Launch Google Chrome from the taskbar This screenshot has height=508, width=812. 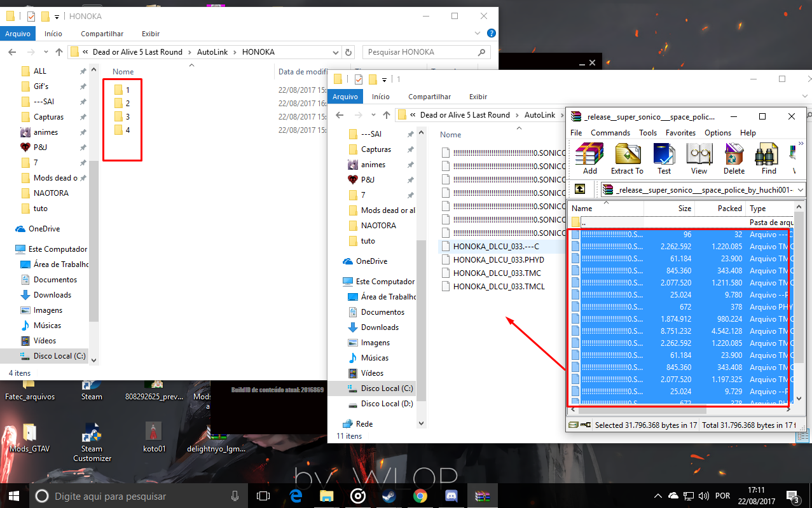click(x=420, y=496)
